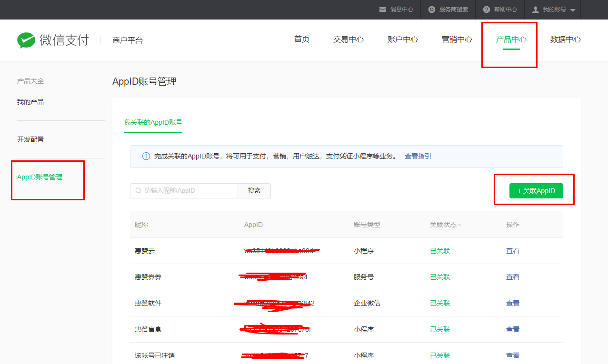Click the 商户平台 label

[x=128, y=40]
